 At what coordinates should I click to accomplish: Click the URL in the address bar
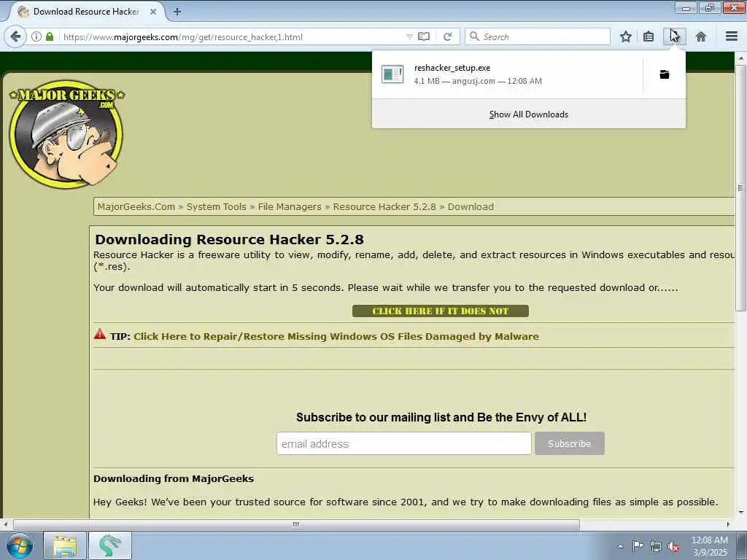coord(183,36)
